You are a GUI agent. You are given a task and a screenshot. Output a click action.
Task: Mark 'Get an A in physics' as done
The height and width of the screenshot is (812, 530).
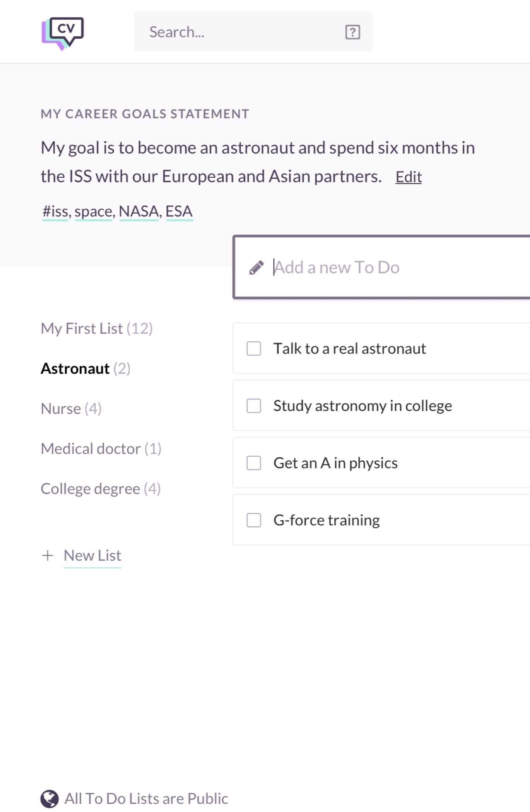(x=254, y=463)
